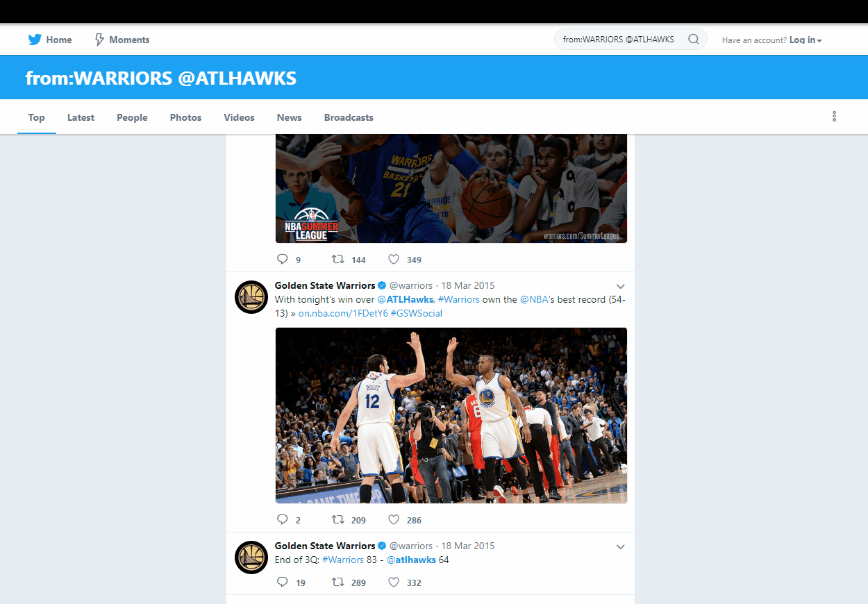Like the best record tweet with 286 likes
Screen dimensions: 868x604
pos(394,519)
